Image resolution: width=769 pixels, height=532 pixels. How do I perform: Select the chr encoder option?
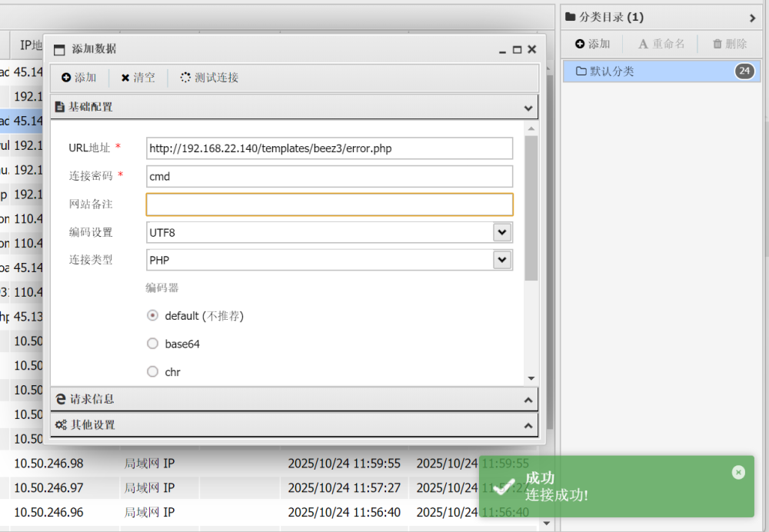tap(152, 372)
